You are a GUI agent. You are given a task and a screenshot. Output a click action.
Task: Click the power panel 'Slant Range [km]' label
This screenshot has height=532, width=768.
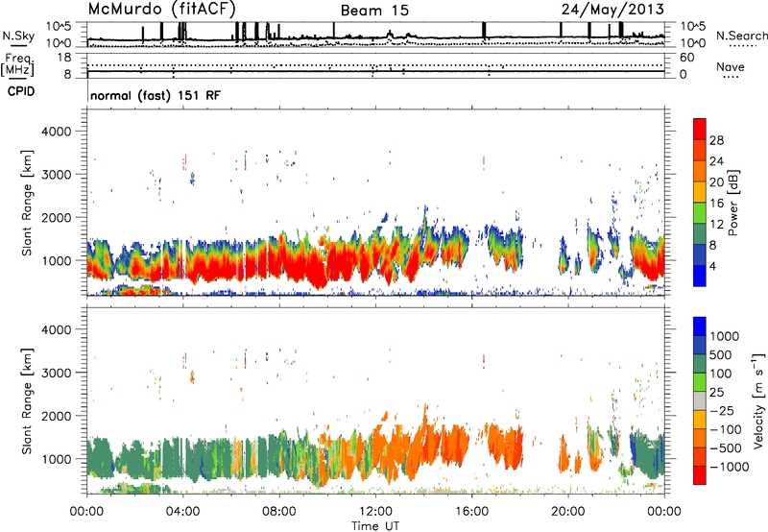tap(27, 203)
